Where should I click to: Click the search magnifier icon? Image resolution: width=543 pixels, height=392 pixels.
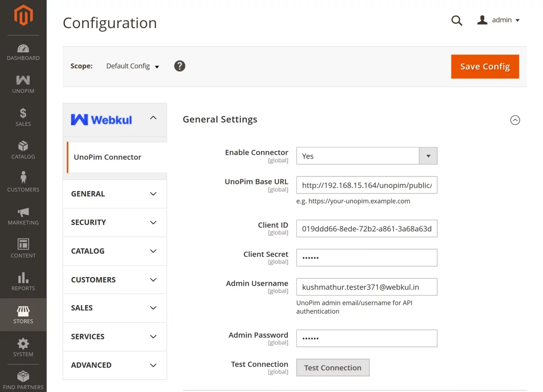point(457,20)
